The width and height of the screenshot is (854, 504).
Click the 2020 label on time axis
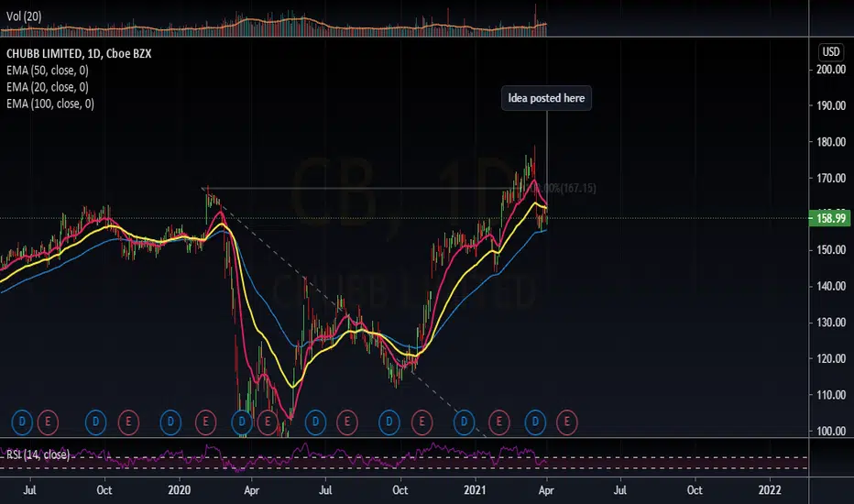coord(180,490)
